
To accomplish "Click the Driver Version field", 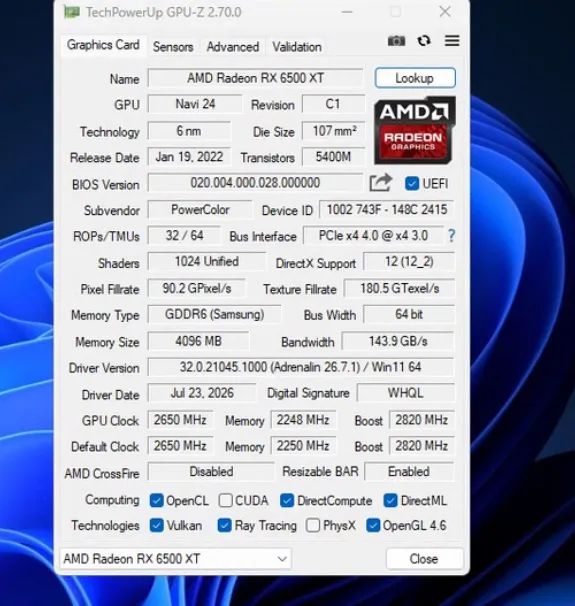I will coord(301,367).
